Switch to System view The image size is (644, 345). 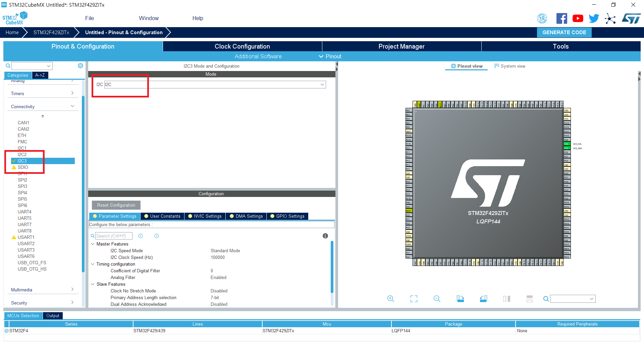510,66
